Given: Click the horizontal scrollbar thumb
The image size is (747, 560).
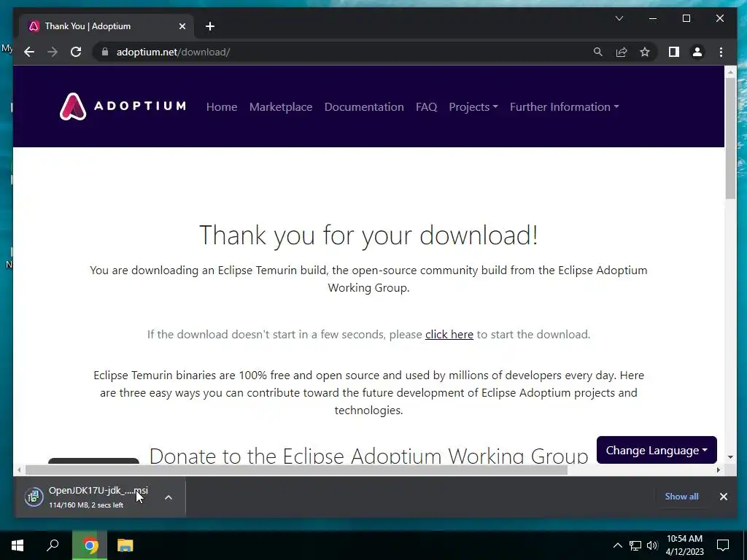Looking at the screenshot, I should [296, 470].
